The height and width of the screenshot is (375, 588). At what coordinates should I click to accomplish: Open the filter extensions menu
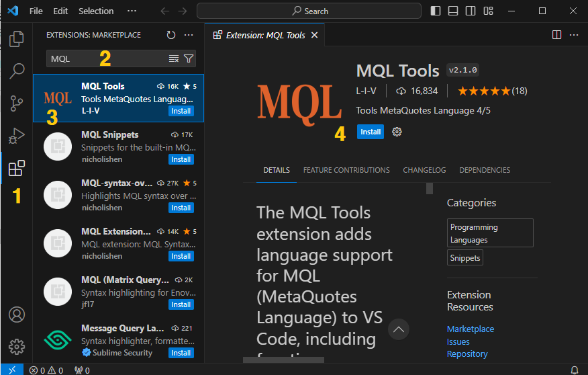189,58
